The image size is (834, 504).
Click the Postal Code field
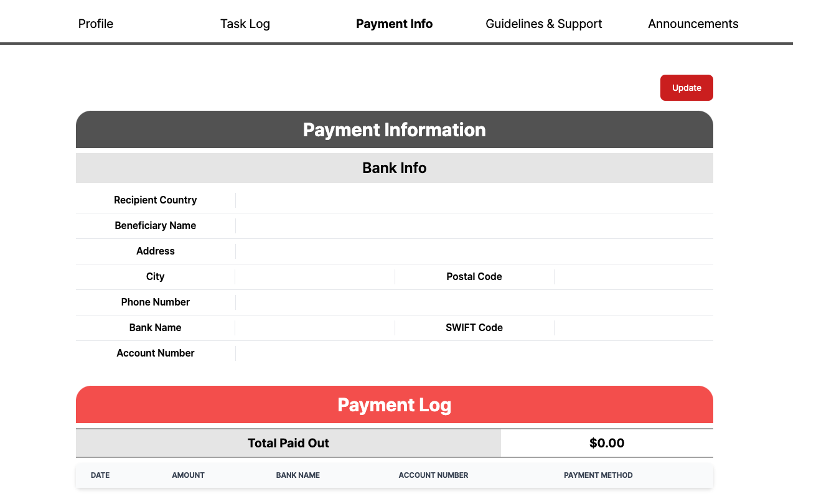tap(633, 276)
